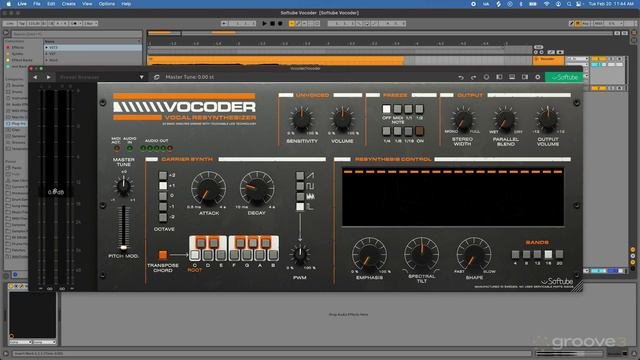640x360 pixels.
Task: Click the Pitch Mod fader handle
Action: (123, 247)
